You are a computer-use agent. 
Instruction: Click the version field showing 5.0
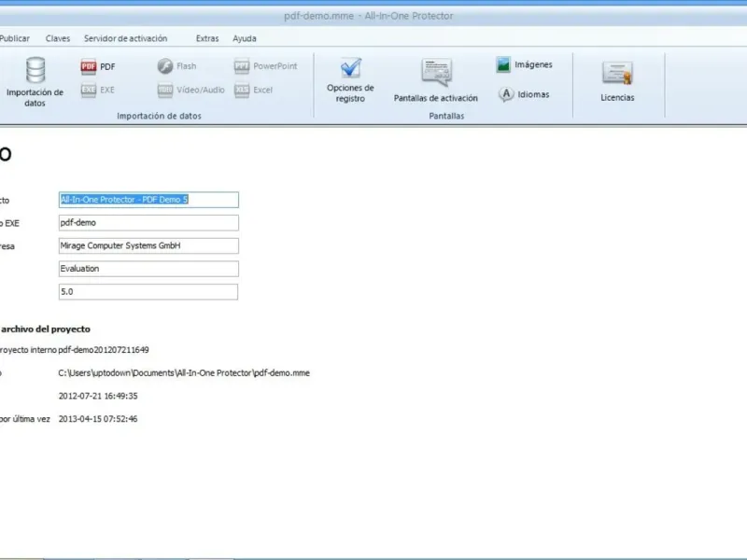(148, 292)
